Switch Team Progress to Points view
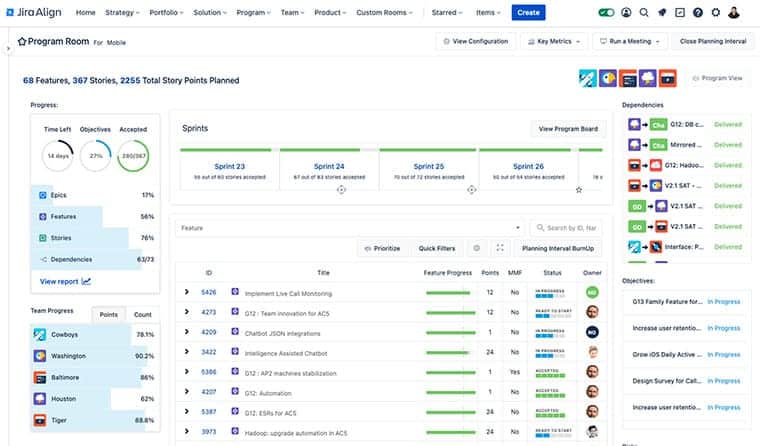Image resolution: width=760 pixels, height=446 pixels. tap(109, 314)
